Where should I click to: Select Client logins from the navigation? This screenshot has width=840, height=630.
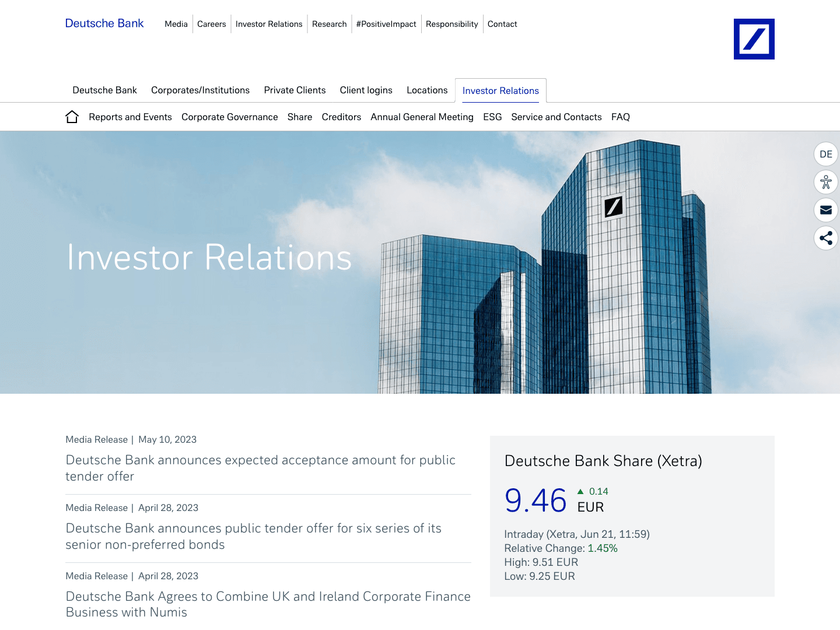pos(366,90)
